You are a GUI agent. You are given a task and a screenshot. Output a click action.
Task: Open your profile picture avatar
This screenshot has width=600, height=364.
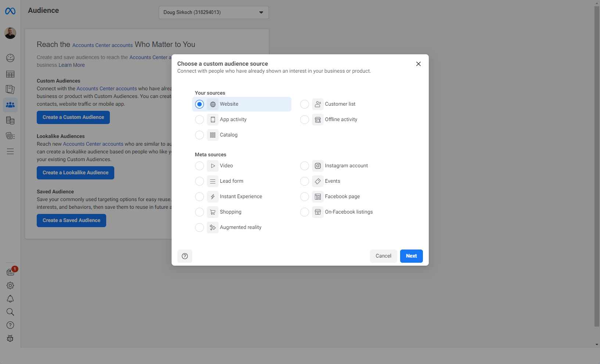tap(10, 33)
